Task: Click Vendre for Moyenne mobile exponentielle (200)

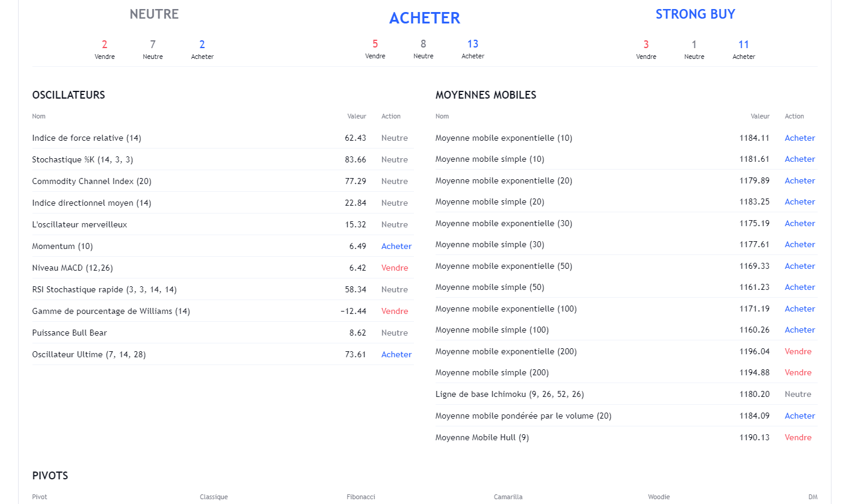Action: (798, 351)
